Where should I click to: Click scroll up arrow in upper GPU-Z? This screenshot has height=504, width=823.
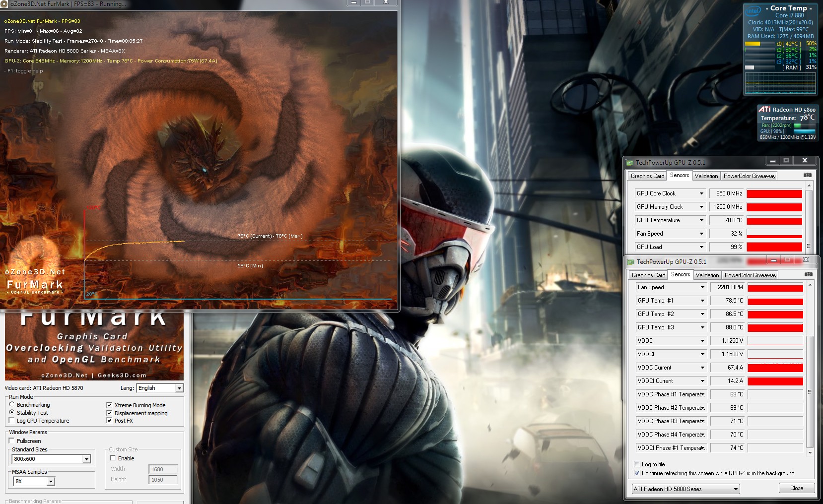pyautogui.click(x=809, y=186)
